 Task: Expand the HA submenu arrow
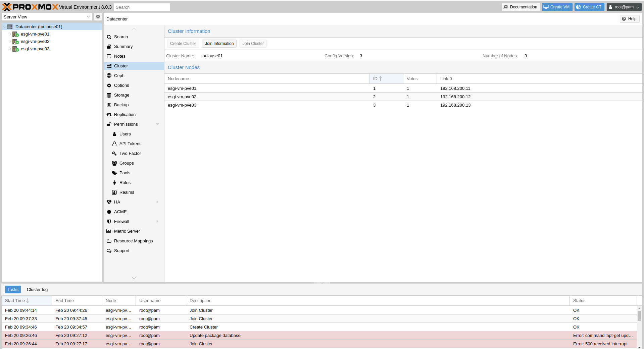(x=157, y=202)
